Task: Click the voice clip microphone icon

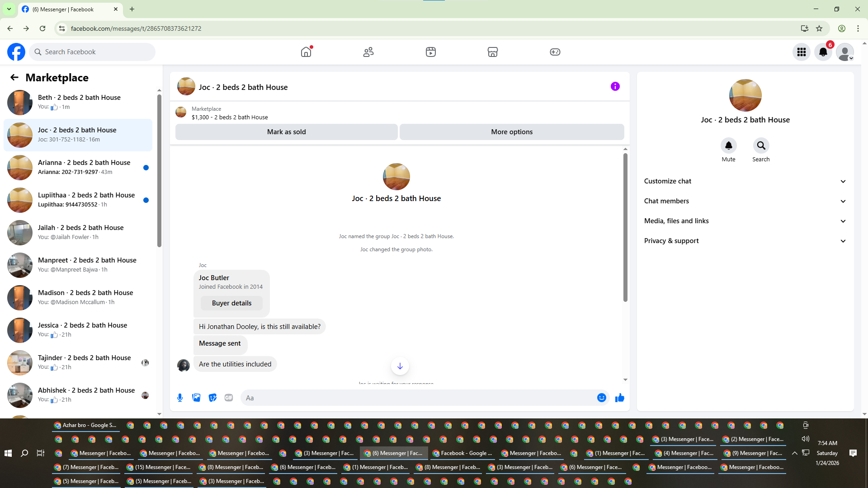Action: (180, 398)
